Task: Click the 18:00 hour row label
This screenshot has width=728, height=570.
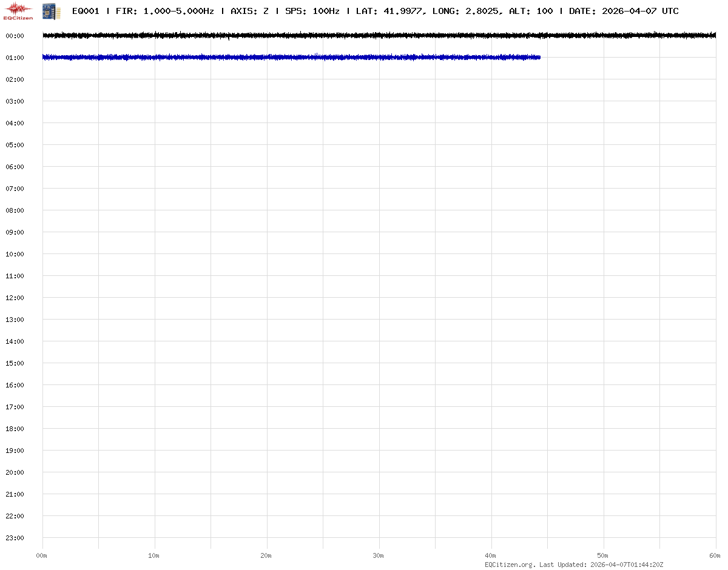Action: click(x=15, y=429)
